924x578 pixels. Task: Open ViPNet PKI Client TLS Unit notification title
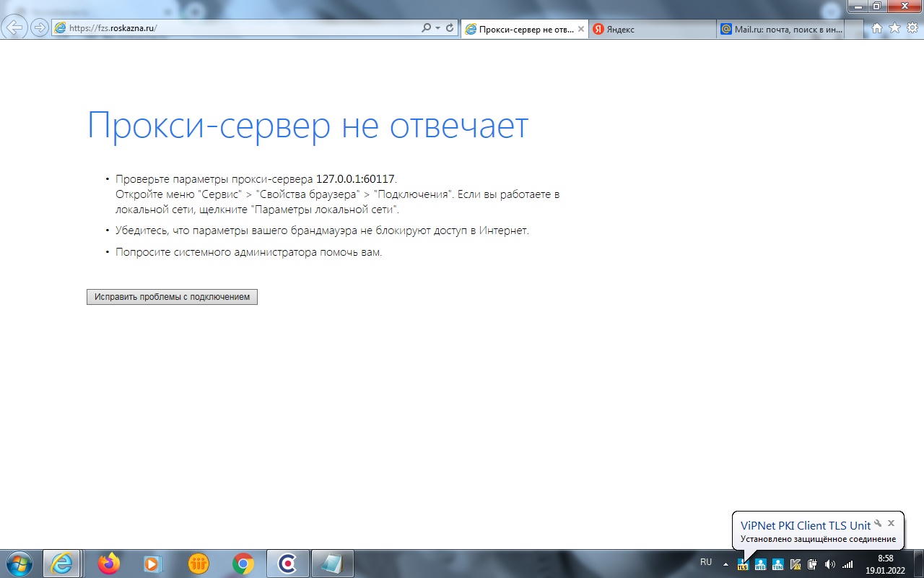pyautogui.click(x=806, y=525)
